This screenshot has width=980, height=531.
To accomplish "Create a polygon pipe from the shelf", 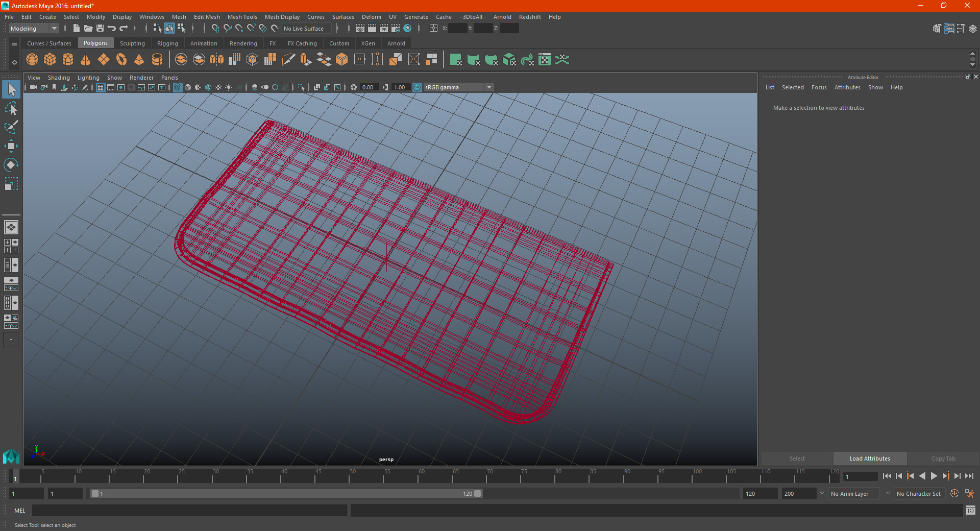I will (x=157, y=60).
